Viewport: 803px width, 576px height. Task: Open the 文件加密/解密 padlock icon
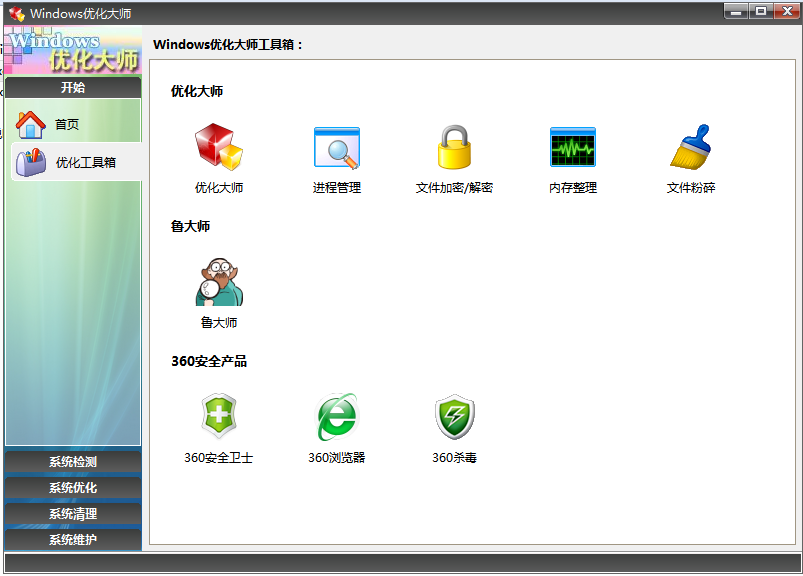coord(454,147)
